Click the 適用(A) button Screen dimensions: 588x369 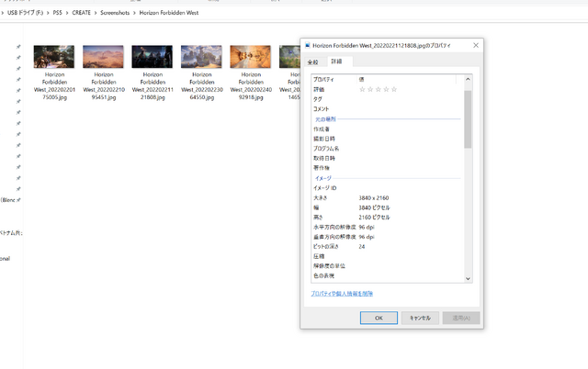tap(461, 318)
